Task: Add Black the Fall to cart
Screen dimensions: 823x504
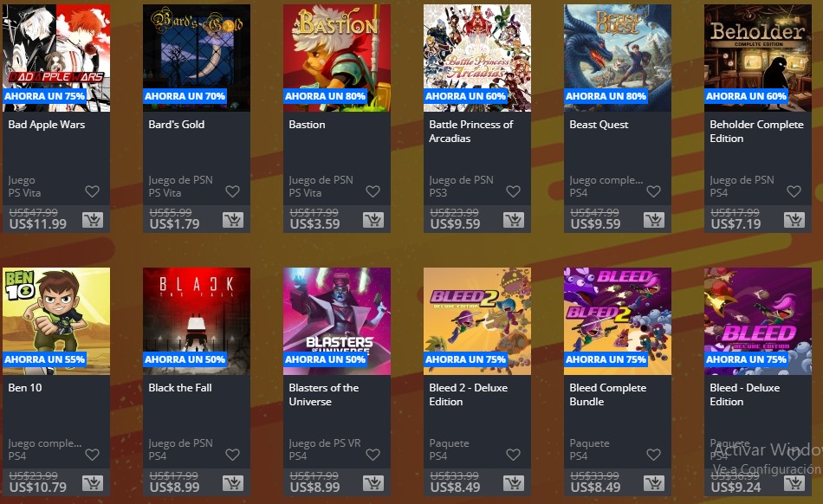Action: click(x=232, y=482)
